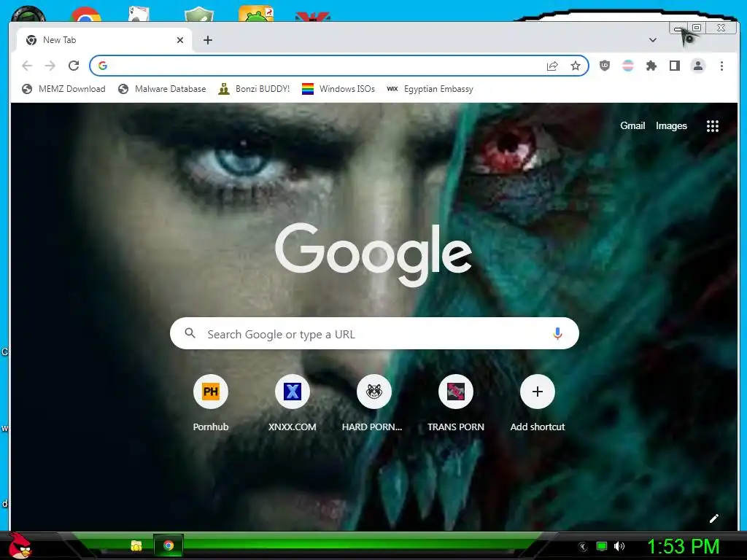Open the Windows ISOs bookmark
This screenshot has width=747, height=560.
pyautogui.click(x=338, y=89)
